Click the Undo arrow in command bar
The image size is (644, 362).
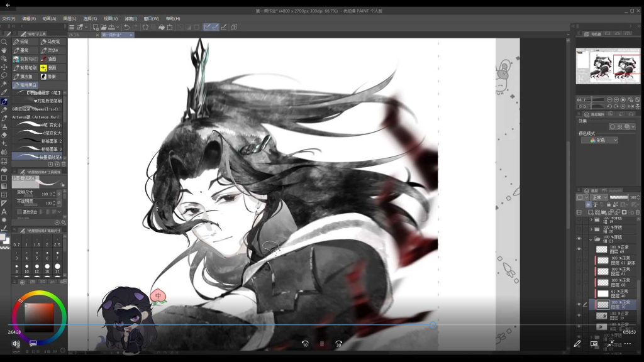[126, 27]
